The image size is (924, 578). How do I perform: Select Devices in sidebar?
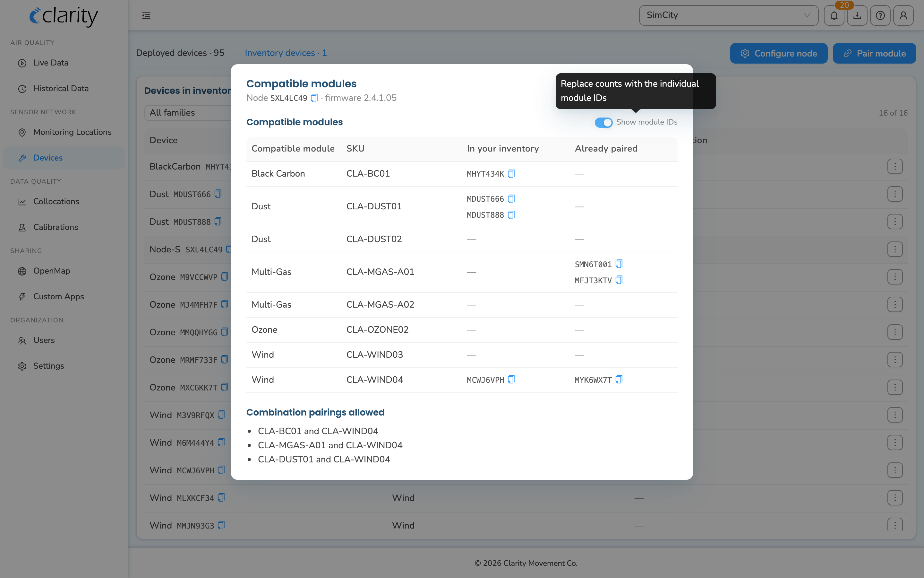pyautogui.click(x=64, y=158)
